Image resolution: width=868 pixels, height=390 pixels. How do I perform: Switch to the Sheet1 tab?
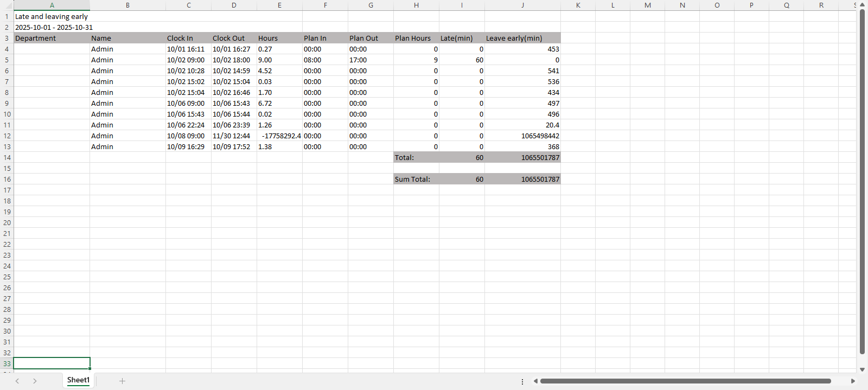[x=78, y=380]
